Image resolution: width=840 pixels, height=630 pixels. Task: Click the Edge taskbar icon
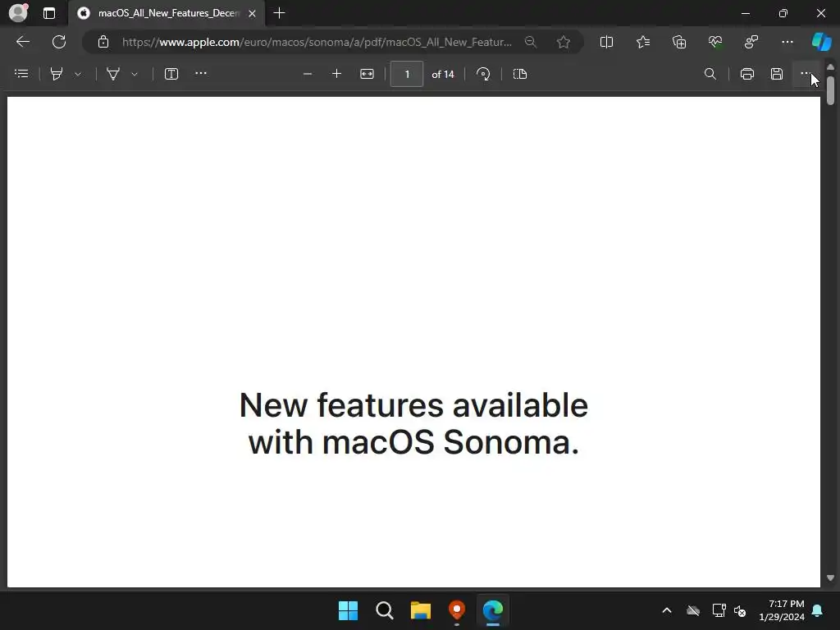click(x=493, y=610)
